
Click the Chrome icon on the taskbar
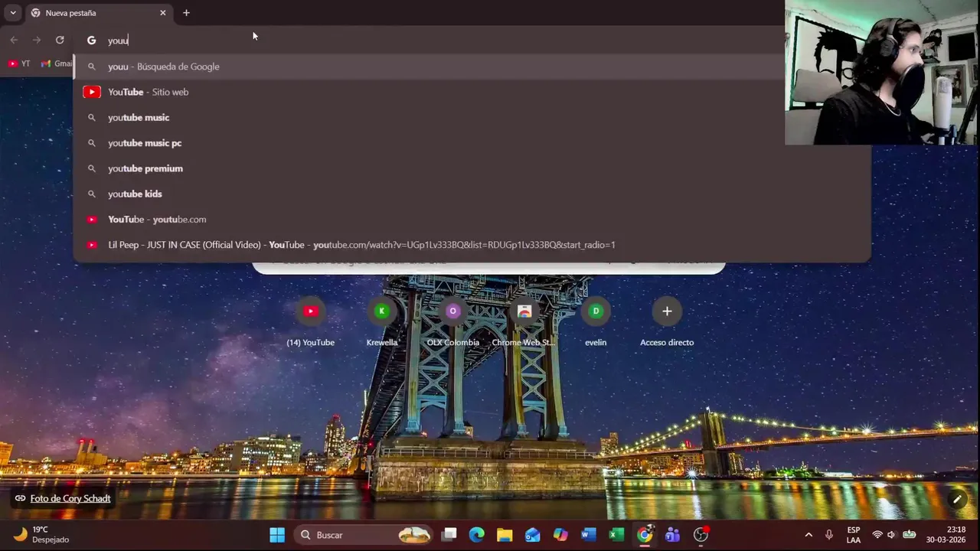(x=645, y=535)
